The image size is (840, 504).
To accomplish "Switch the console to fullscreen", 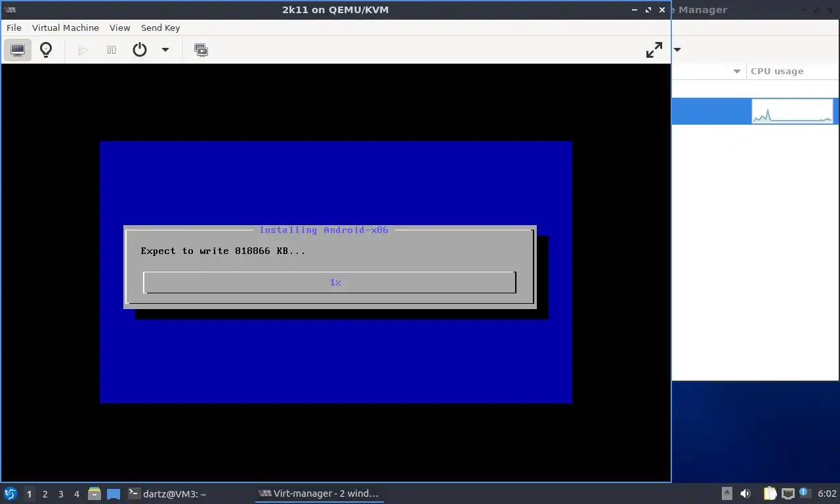I will point(654,50).
